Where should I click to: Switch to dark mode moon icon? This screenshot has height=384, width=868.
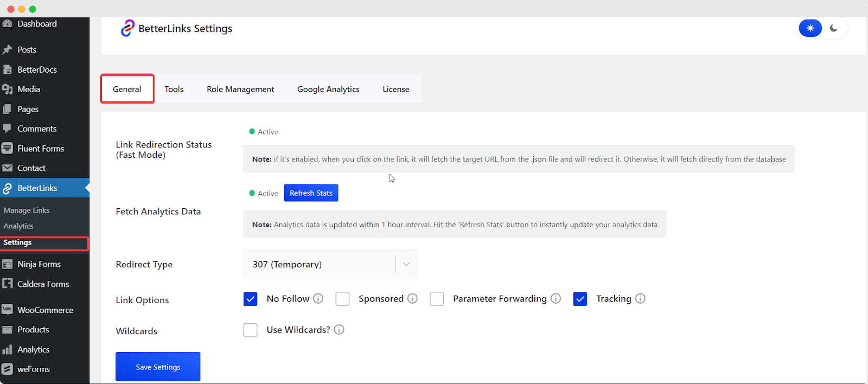click(834, 28)
